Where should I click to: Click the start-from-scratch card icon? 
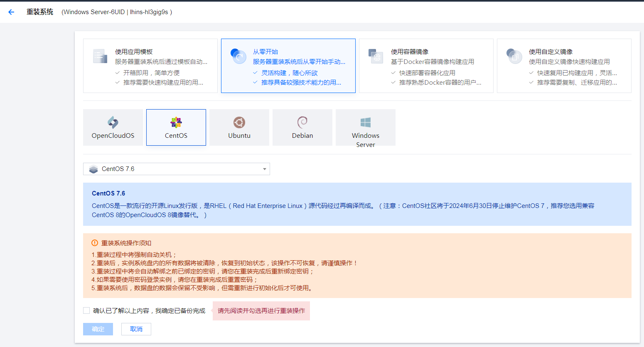[238, 56]
